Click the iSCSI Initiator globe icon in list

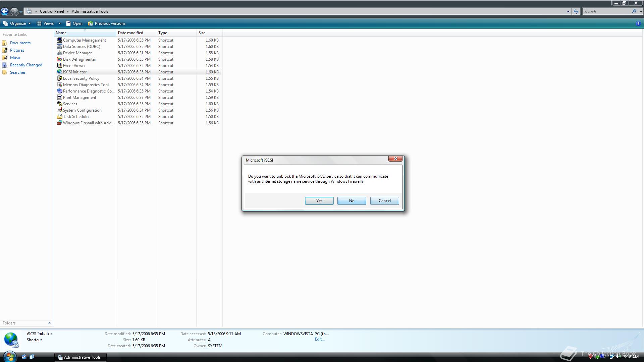(60, 72)
